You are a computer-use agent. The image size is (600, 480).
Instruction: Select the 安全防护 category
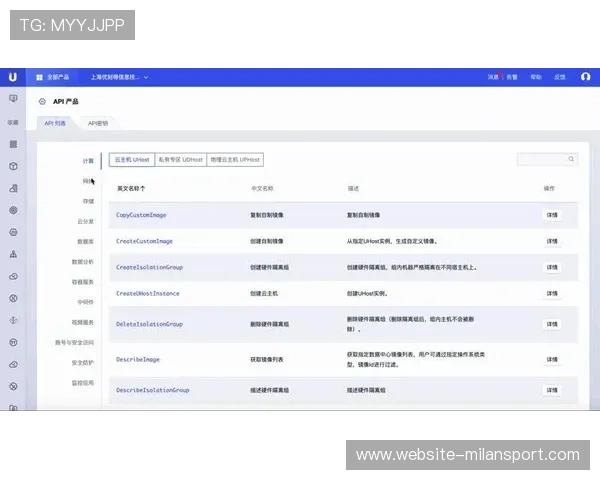click(83, 362)
